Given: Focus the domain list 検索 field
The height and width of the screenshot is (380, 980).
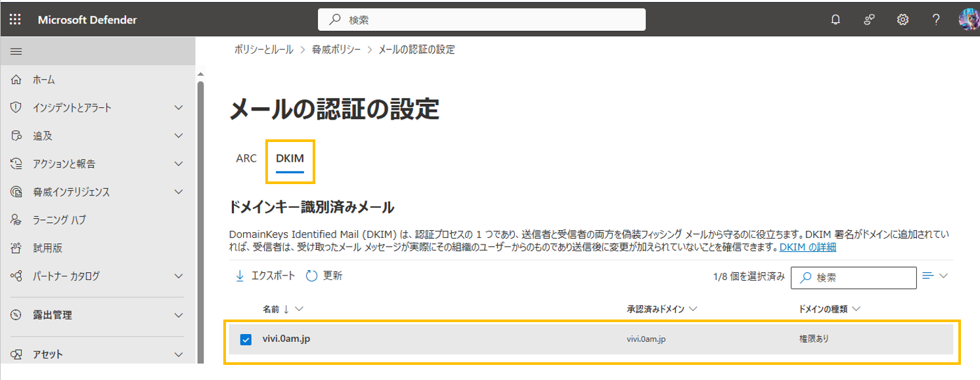Looking at the screenshot, I should (x=853, y=277).
